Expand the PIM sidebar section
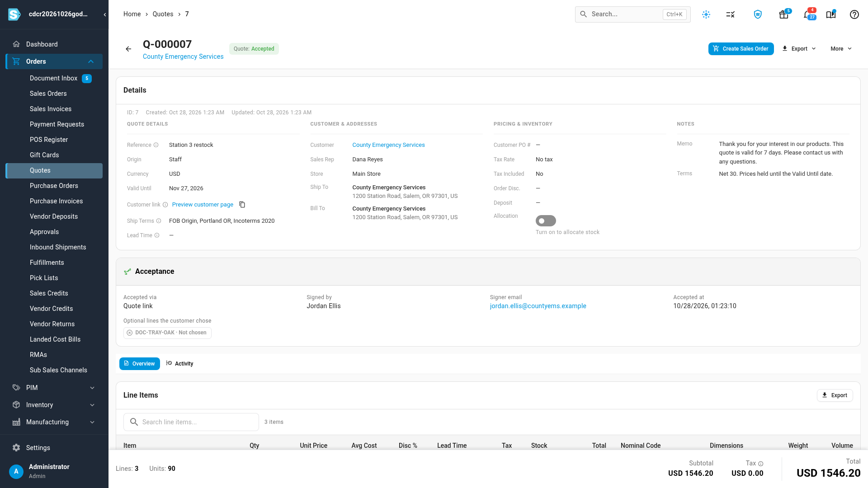The image size is (868, 488). point(54,388)
